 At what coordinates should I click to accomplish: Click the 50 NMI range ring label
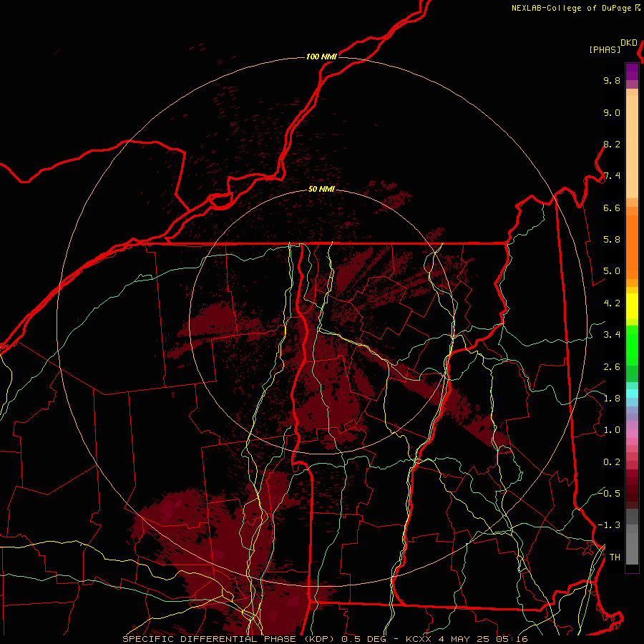pos(321,190)
